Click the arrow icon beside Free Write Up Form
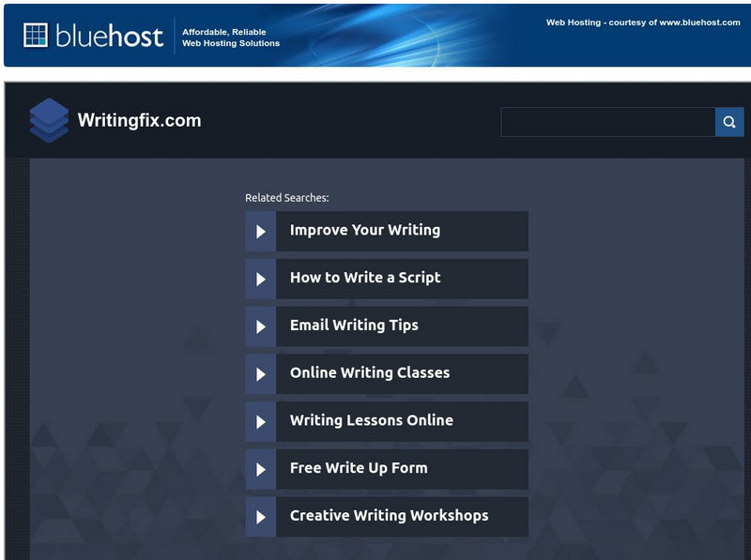Image resolution: width=751 pixels, height=560 pixels. (260, 469)
